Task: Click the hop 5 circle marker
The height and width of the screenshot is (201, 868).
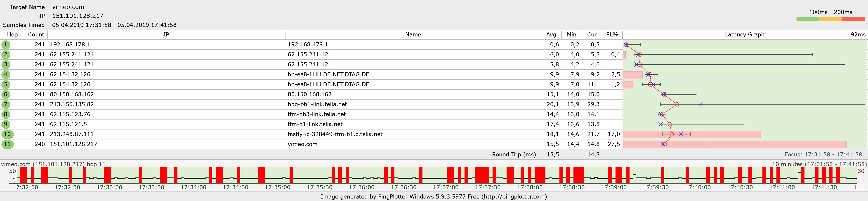Action: coord(6,84)
